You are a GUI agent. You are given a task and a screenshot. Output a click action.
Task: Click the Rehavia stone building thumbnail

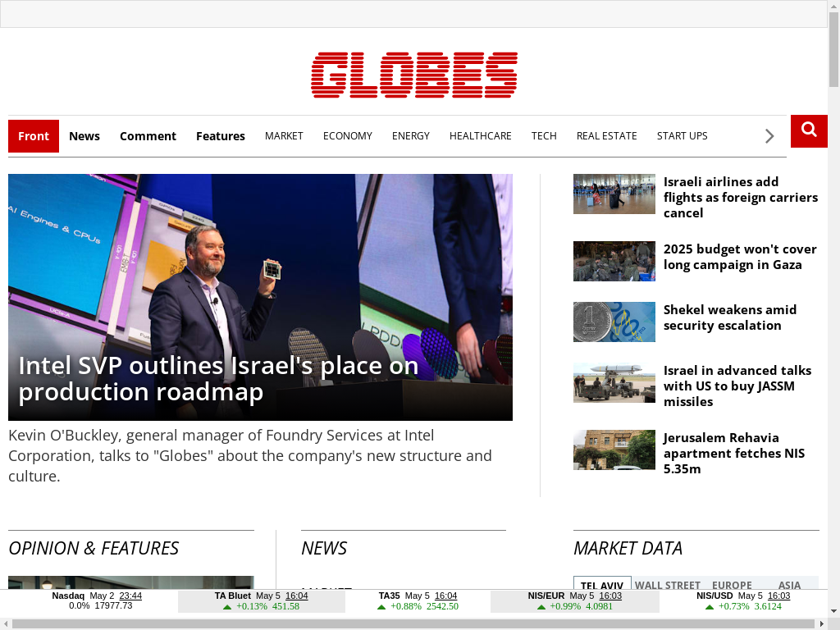tap(614, 450)
